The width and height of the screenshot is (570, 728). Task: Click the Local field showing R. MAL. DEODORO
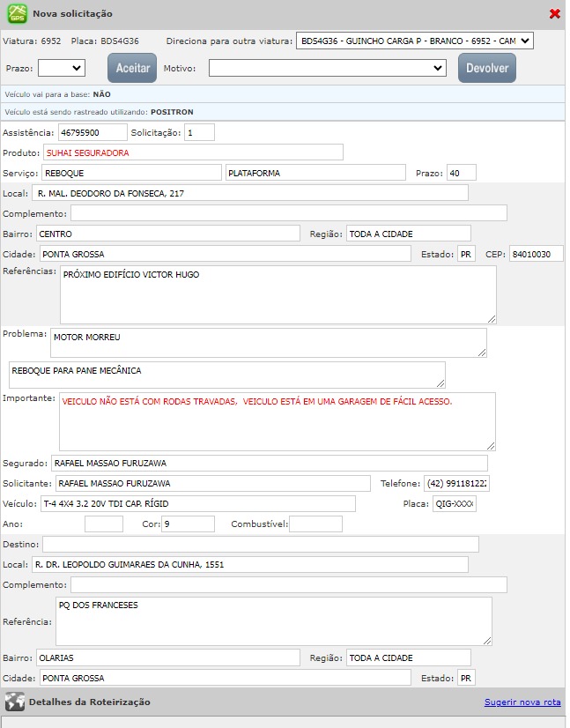coord(249,193)
